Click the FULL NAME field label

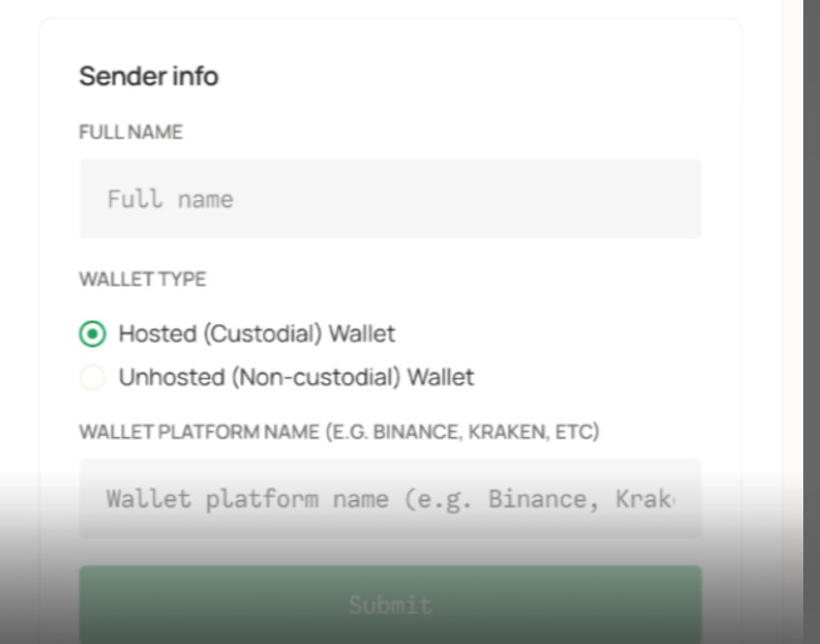tap(131, 132)
